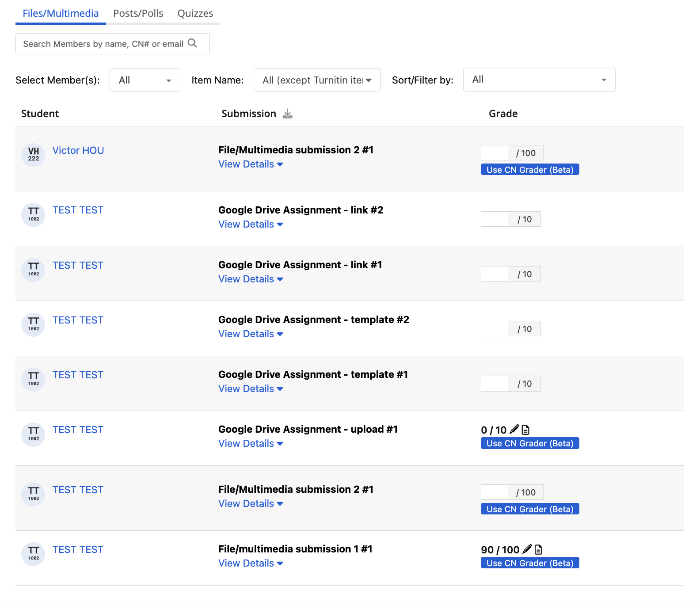Click the search magnifier icon

(192, 43)
